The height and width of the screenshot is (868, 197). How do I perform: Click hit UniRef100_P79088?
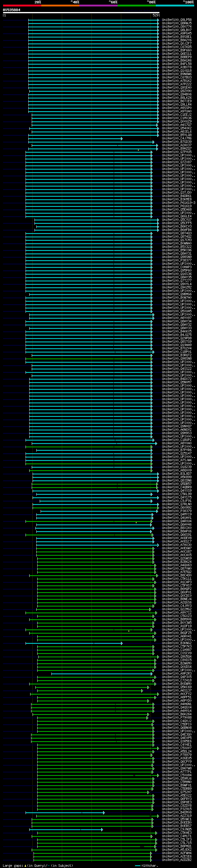[177, 717]
